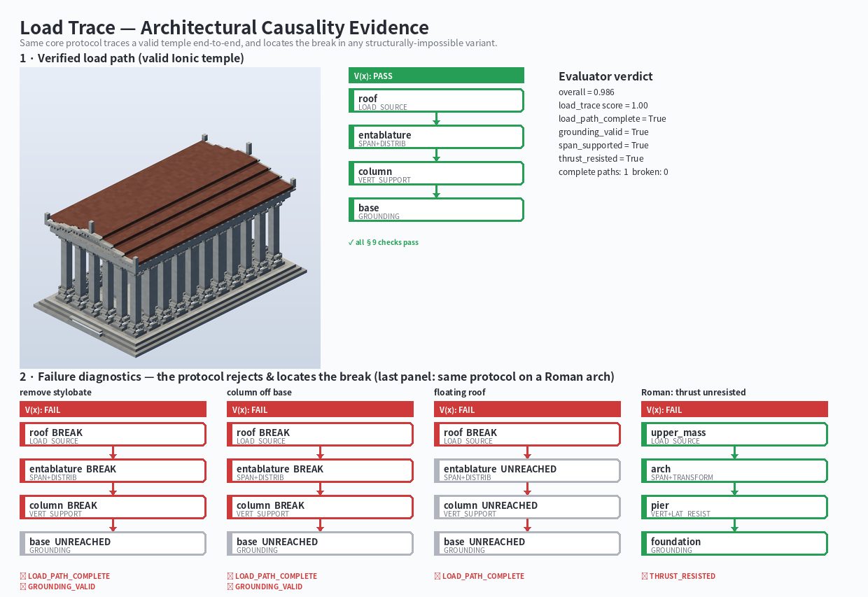
Task: Click 'roof BREAK' node in floating roof panel
Action: 527,435
